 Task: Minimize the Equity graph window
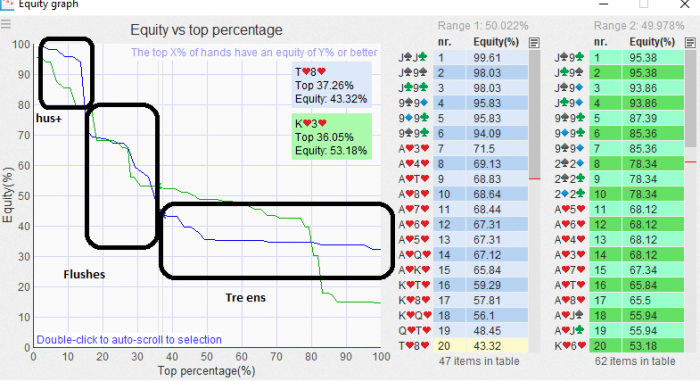click(604, 4)
